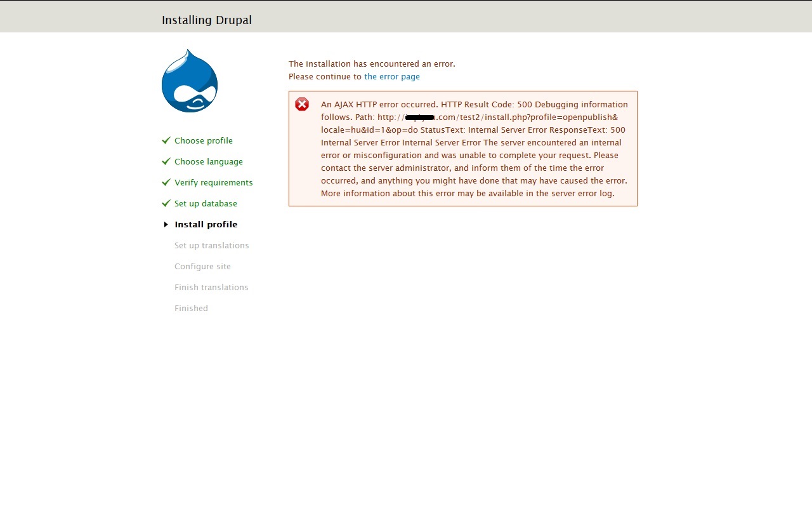Image resolution: width=812 pixels, height=508 pixels.
Task: Select the Finish translations step
Action: 211,288
